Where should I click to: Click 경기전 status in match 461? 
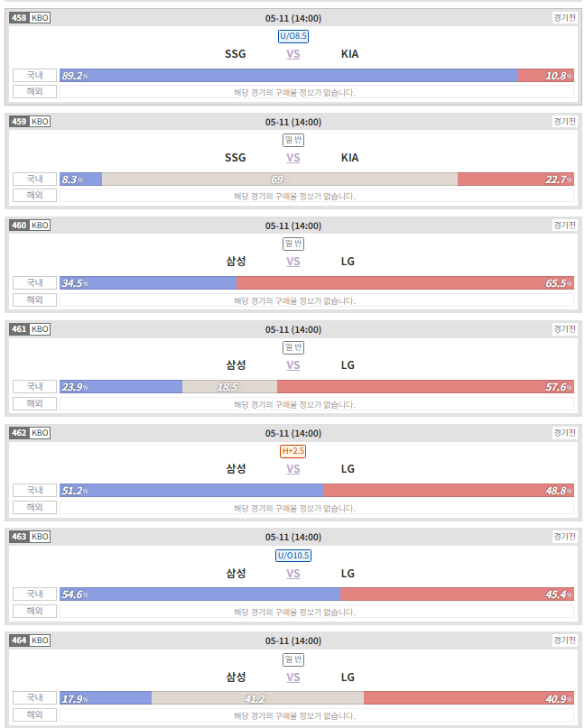[564, 329]
